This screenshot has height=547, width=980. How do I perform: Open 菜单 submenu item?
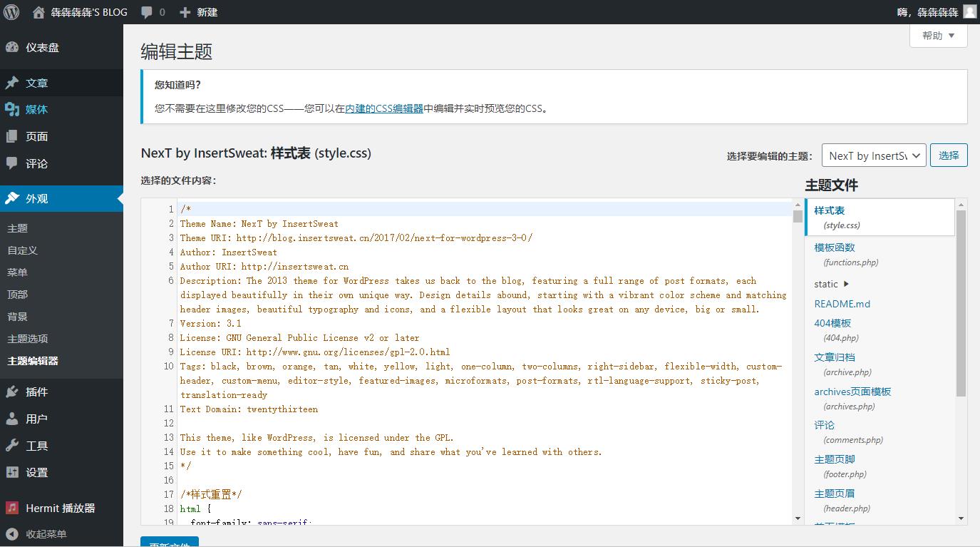(x=18, y=272)
